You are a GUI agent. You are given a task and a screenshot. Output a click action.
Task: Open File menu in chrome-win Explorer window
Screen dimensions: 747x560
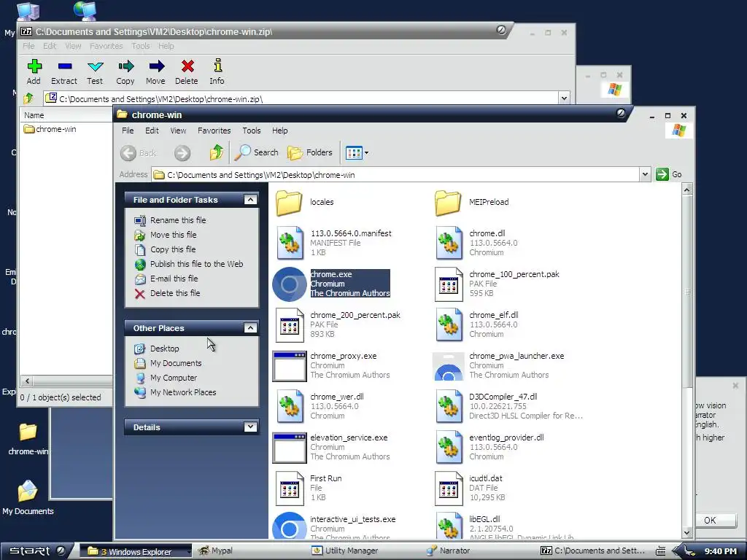128,131
